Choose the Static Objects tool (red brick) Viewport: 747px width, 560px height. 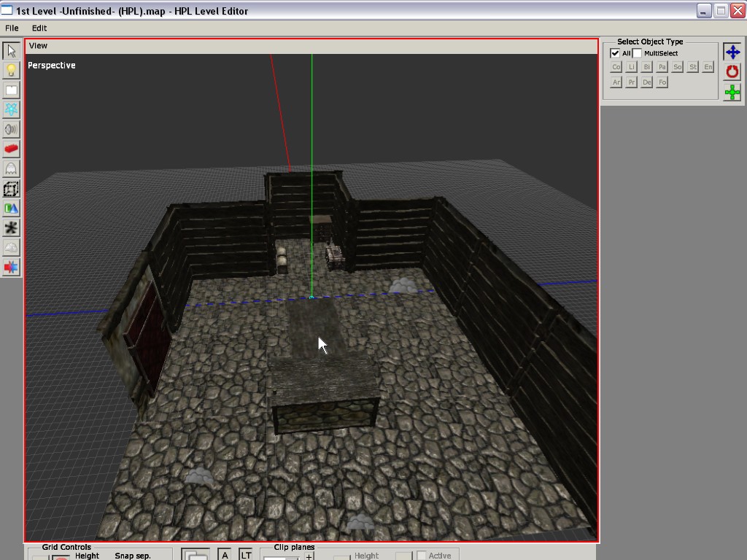click(11, 149)
